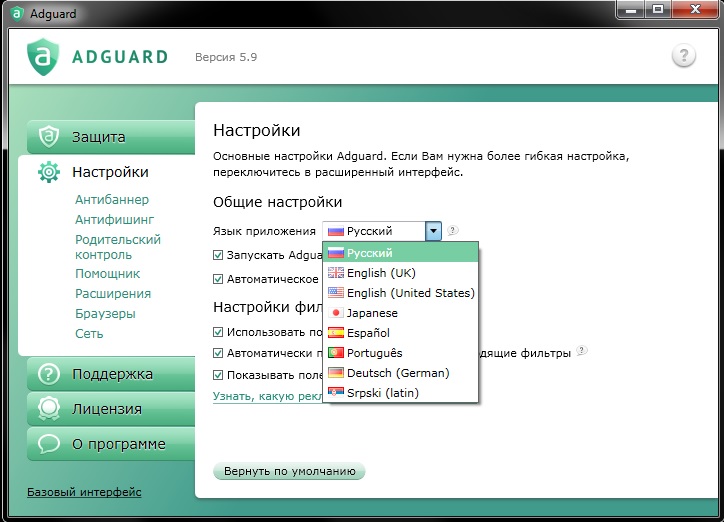Click the Japanese flag icon

336,313
